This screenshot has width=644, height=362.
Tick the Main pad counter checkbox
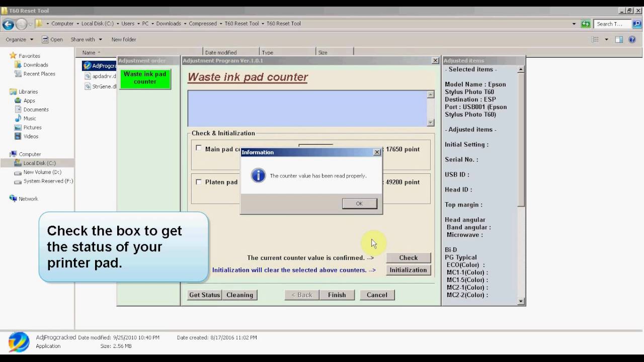tap(199, 148)
